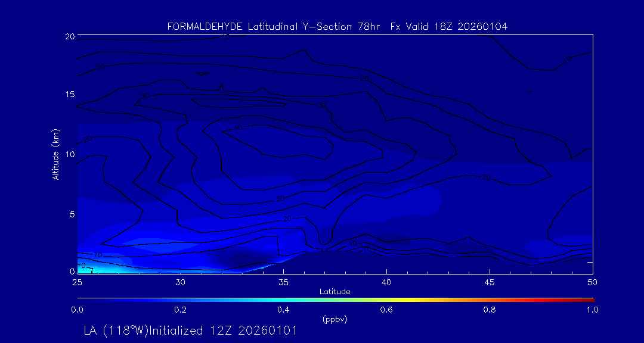Click the FORMALDEHYDE plot title text
644x343 pixels.
337,26
